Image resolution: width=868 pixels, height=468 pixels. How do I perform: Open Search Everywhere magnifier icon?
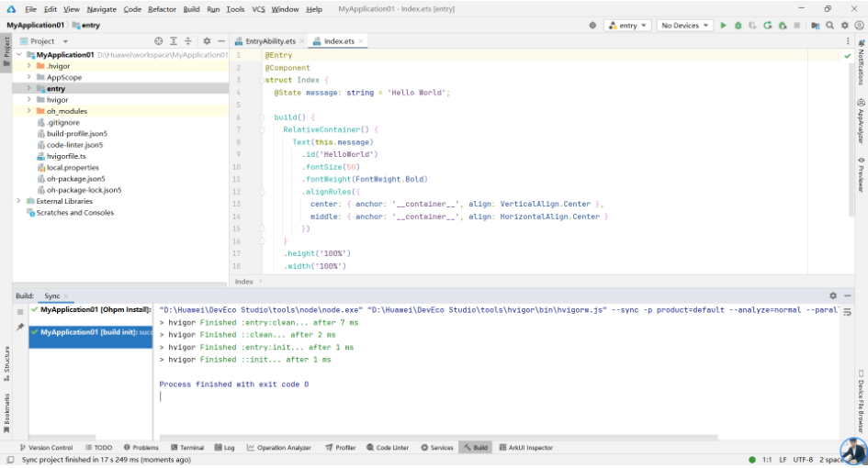pyautogui.click(x=829, y=26)
